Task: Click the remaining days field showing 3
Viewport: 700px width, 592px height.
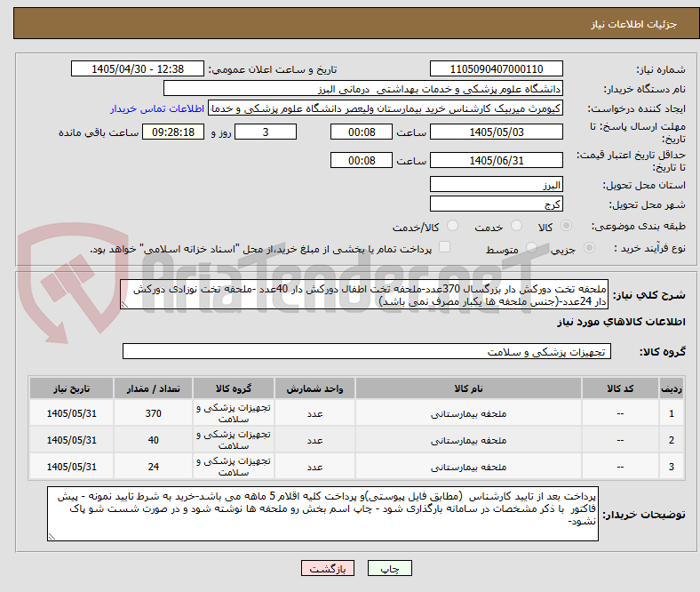Action: click(266, 132)
